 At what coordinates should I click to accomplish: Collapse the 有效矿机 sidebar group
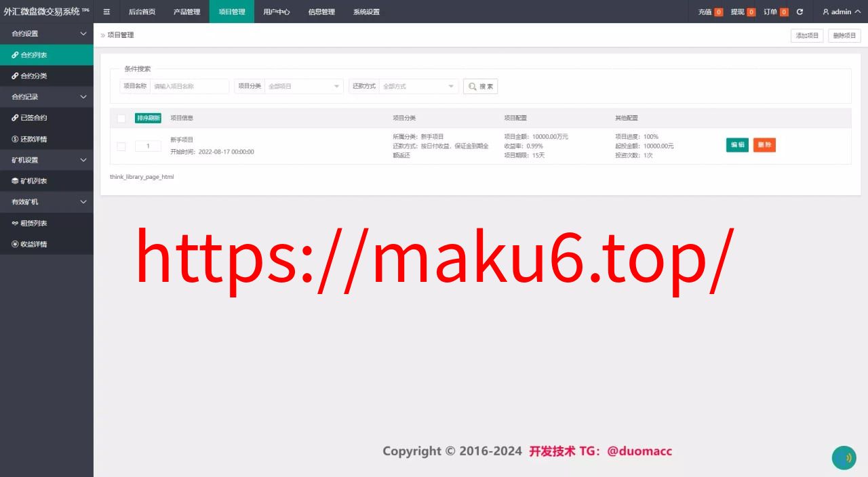[47, 202]
